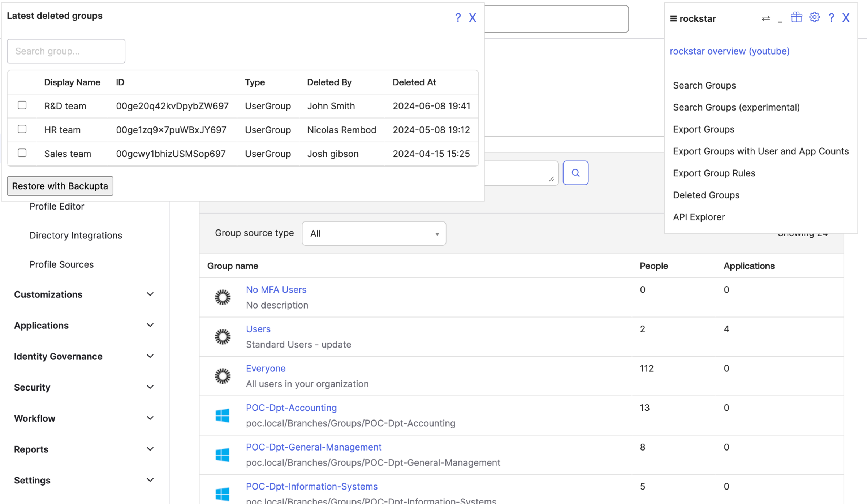Open the Everyone group link
867x504 pixels.
[266, 369]
